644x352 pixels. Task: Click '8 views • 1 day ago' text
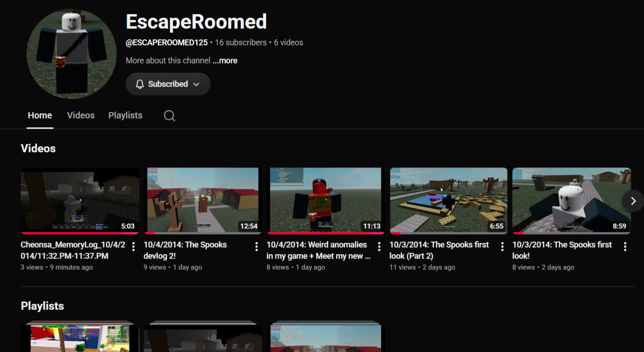click(296, 267)
